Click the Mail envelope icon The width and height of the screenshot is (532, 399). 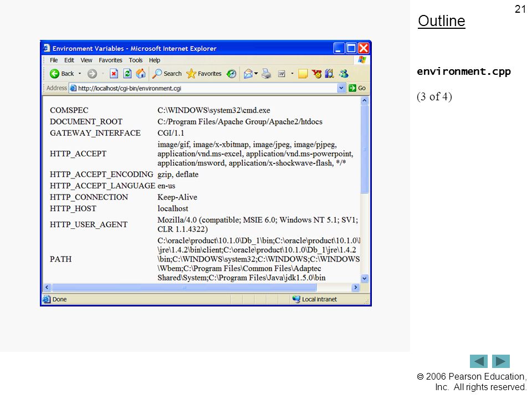click(248, 74)
